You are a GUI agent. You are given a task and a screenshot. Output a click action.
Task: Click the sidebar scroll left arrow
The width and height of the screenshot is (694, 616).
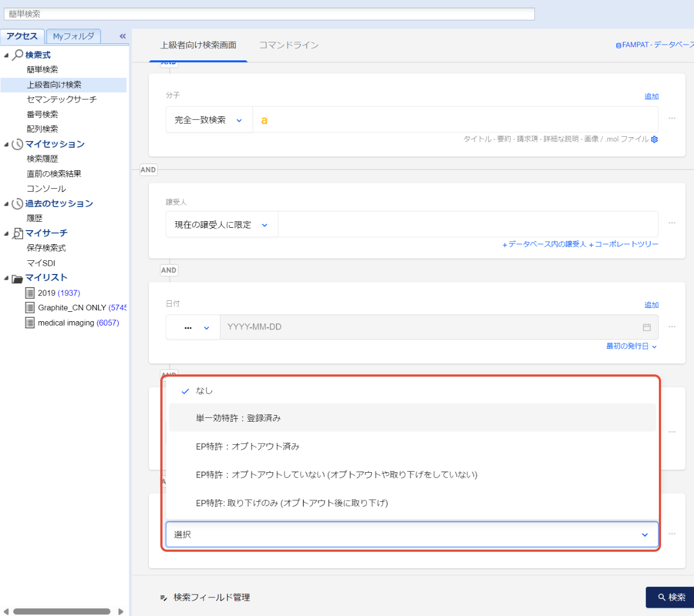pos(6,612)
